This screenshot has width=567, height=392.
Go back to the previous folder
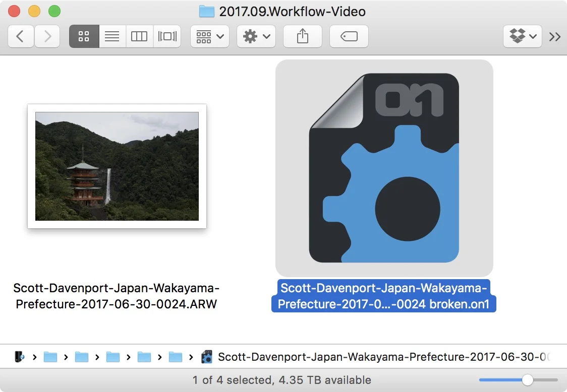point(21,36)
